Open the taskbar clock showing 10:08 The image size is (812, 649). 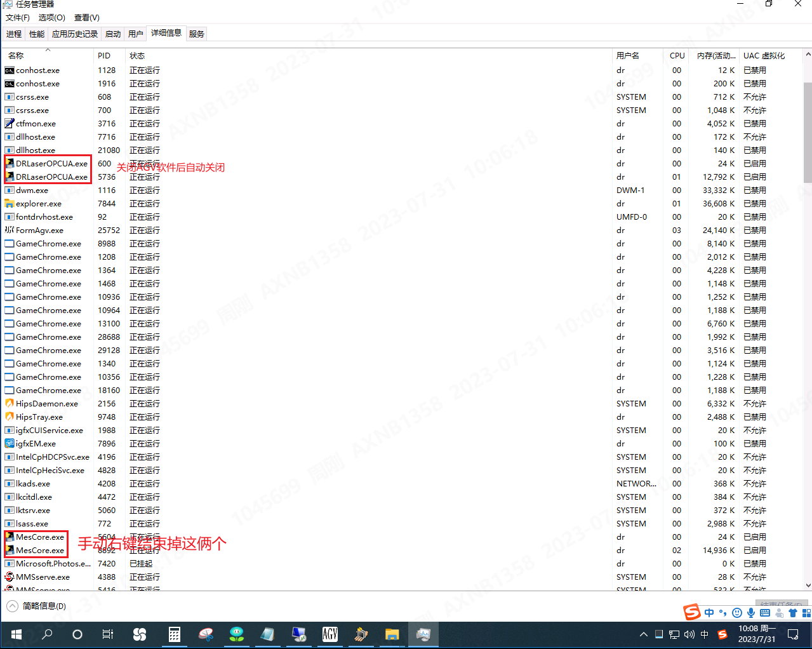pos(757,634)
